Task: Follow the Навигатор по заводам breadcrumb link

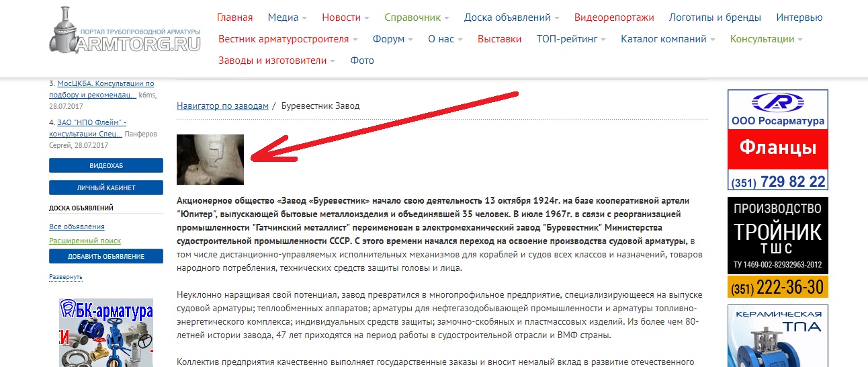Action: pos(222,106)
